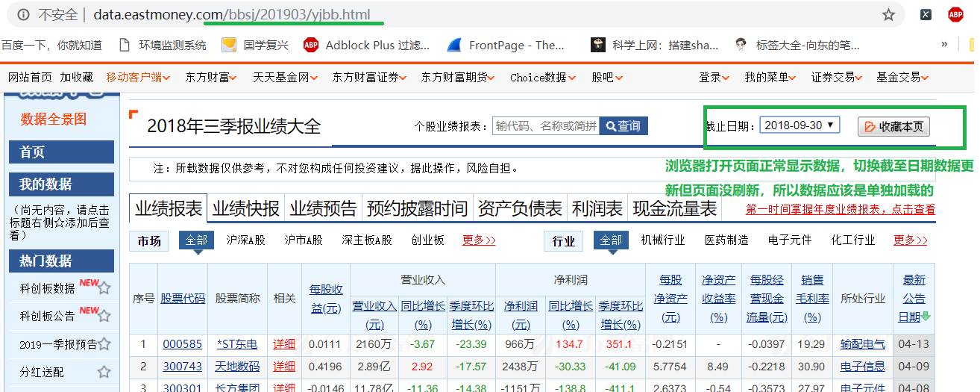Open the Adblock Plus 过滤 bookmark
Screen dimensions: 980x392
366,45
